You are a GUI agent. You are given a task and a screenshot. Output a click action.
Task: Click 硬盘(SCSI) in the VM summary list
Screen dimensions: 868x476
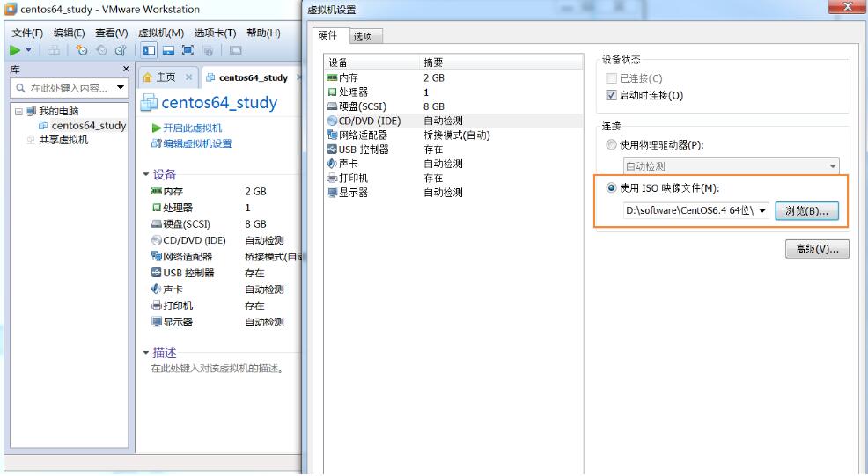(187, 224)
